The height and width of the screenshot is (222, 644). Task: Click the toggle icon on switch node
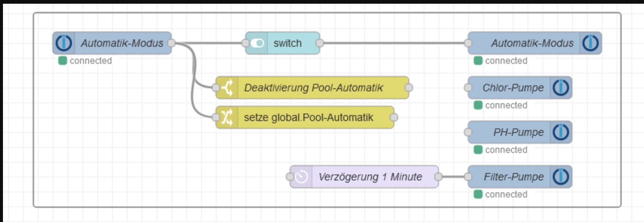click(x=257, y=43)
